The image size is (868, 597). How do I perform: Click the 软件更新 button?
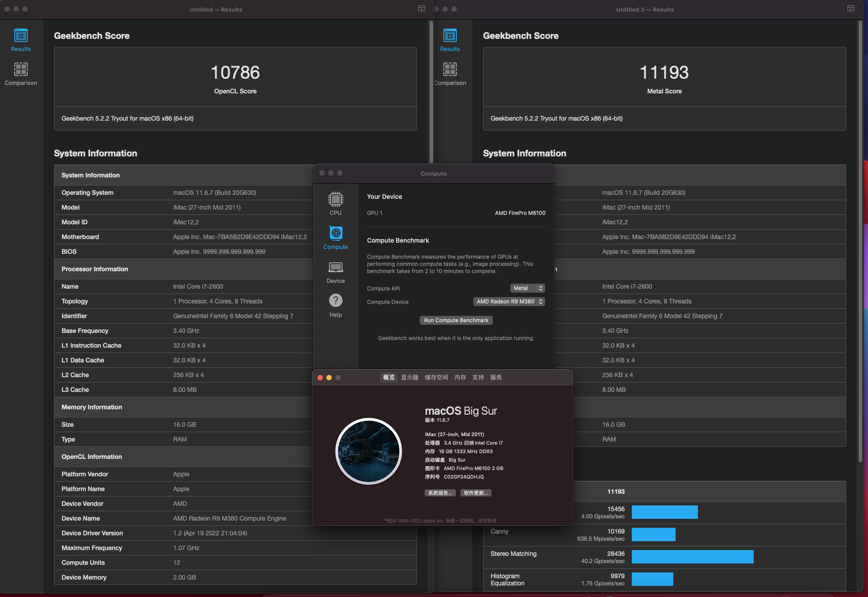476,493
